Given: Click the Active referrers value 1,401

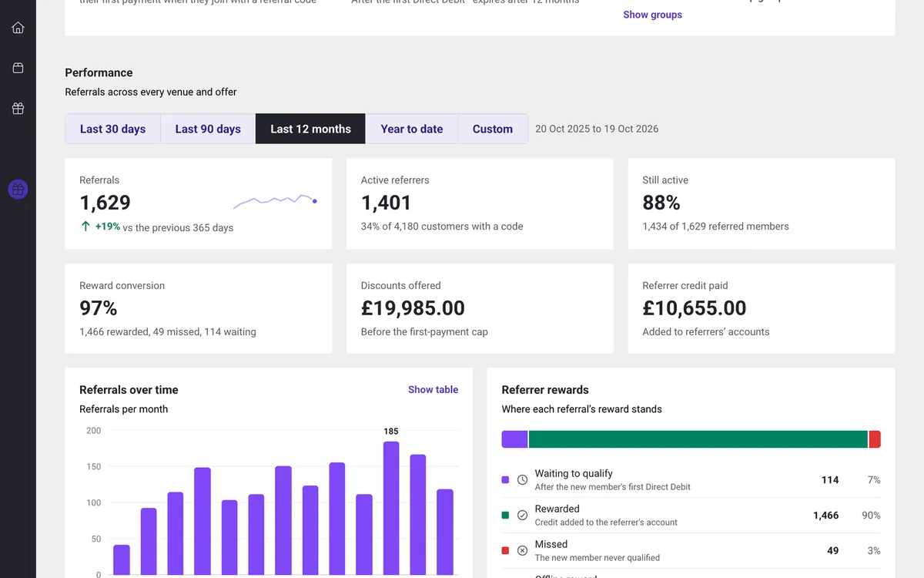Looking at the screenshot, I should coord(387,203).
